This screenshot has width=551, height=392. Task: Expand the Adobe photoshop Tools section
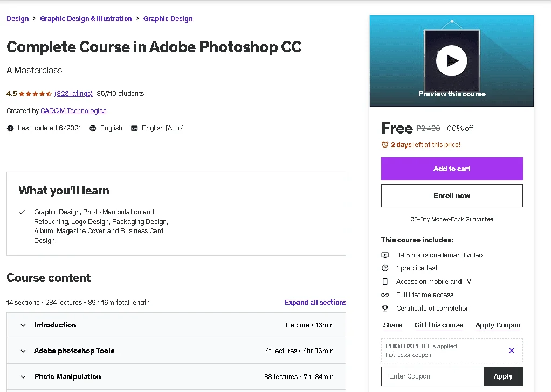point(176,351)
